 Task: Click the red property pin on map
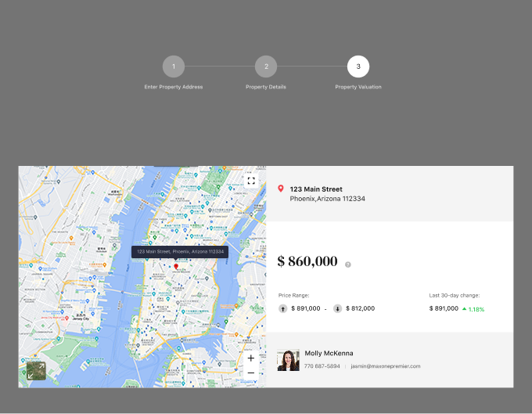[176, 267]
